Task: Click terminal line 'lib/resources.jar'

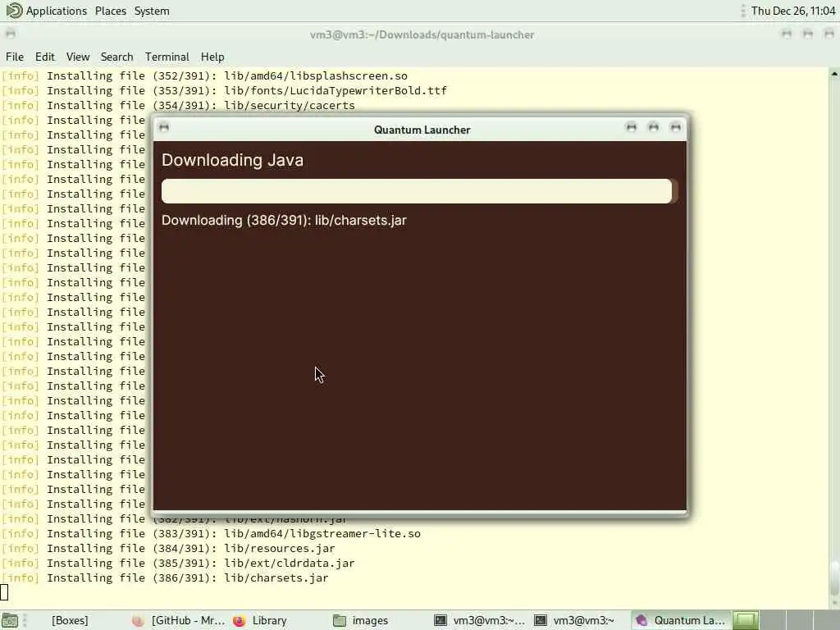Action: coord(279,548)
